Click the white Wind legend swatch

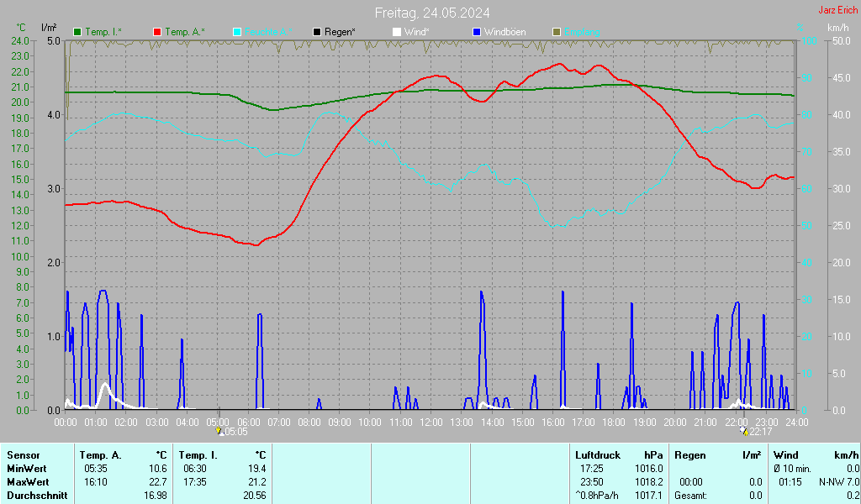pos(397,32)
